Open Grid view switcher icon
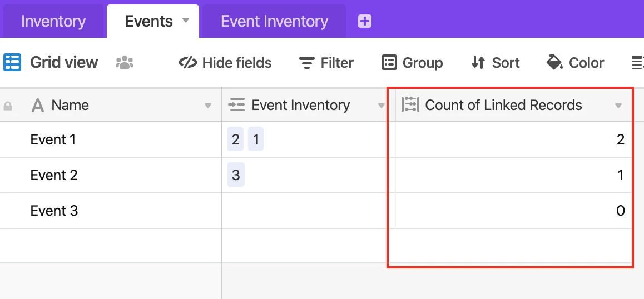This screenshot has height=299, width=644. tap(12, 62)
